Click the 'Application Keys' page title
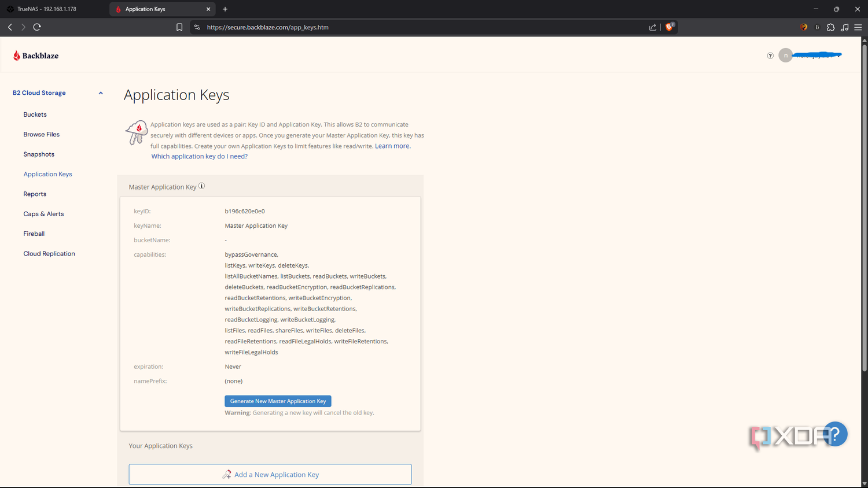Image resolution: width=868 pixels, height=488 pixels. (176, 95)
